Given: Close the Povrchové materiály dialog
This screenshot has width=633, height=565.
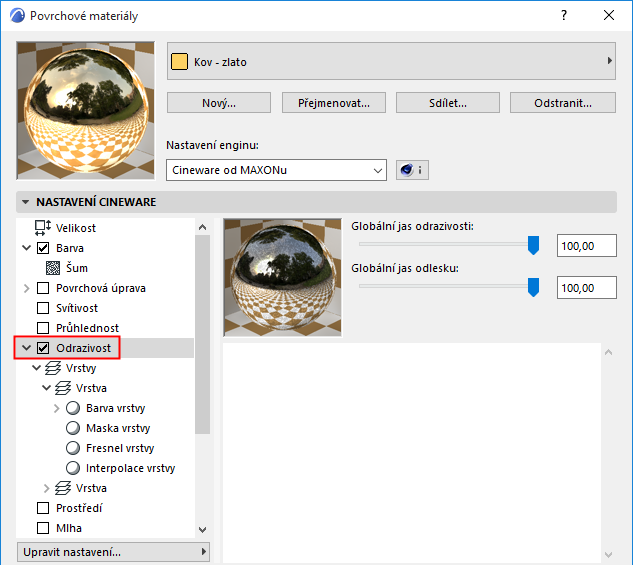Looking at the screenshot, I should 609,15.
